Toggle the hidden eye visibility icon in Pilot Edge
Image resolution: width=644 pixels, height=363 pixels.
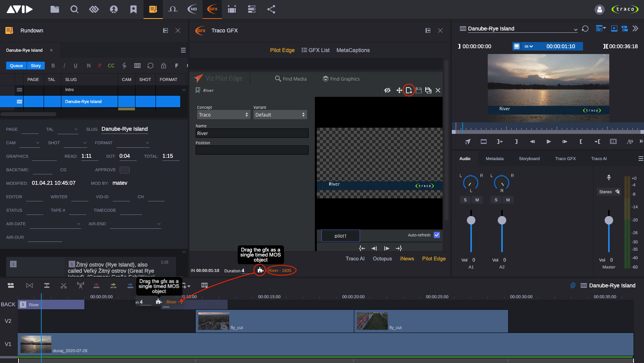(387, 90)
